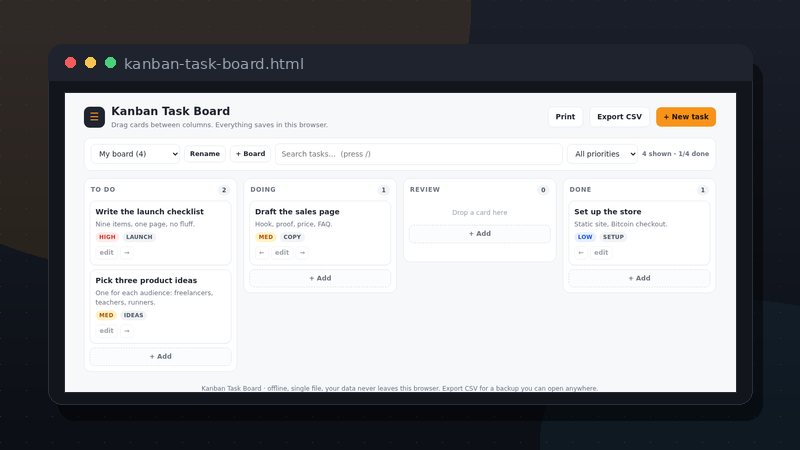Click the 'Kanban Task Board' heading
Screen dimensions: 800x450
pyautogui.click(x=170, y=111)
